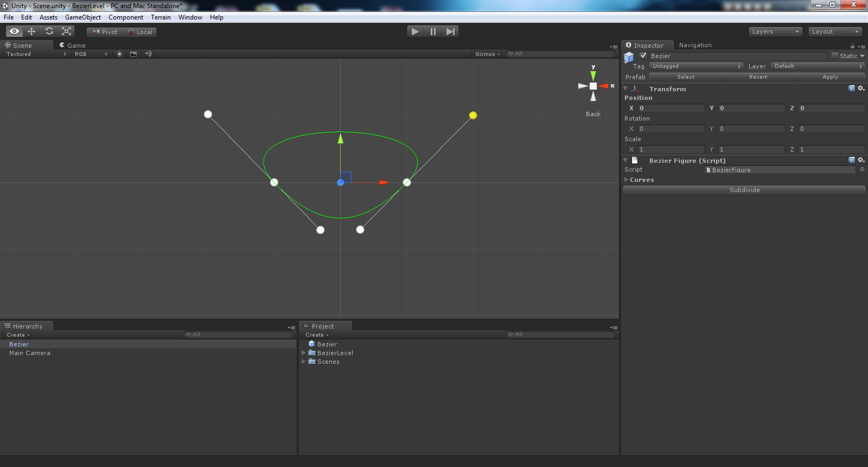This screenshot has height=467, width=868.
Task: Click the Subdivide button
Action: tap(744, 190)
